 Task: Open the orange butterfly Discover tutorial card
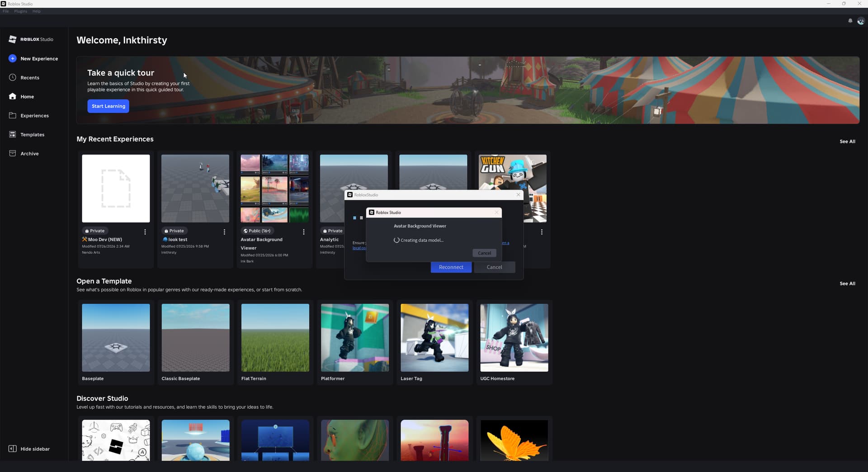[x=514, y=440]
